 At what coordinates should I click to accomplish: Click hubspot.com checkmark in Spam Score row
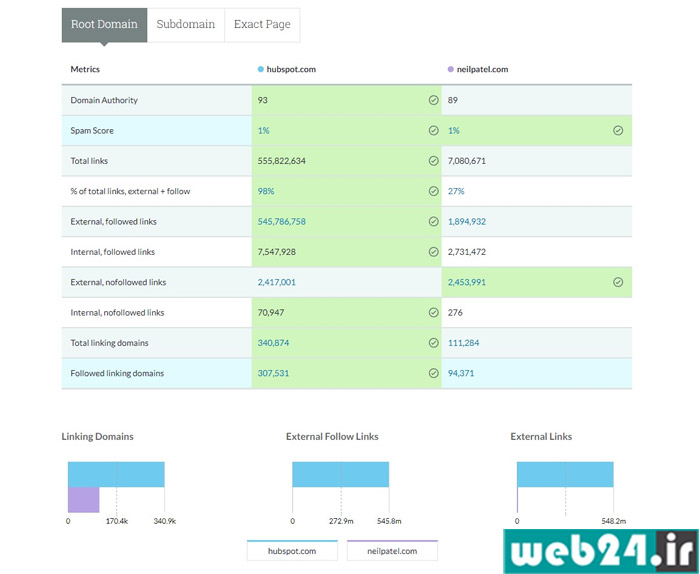click(x=433, y=130)
